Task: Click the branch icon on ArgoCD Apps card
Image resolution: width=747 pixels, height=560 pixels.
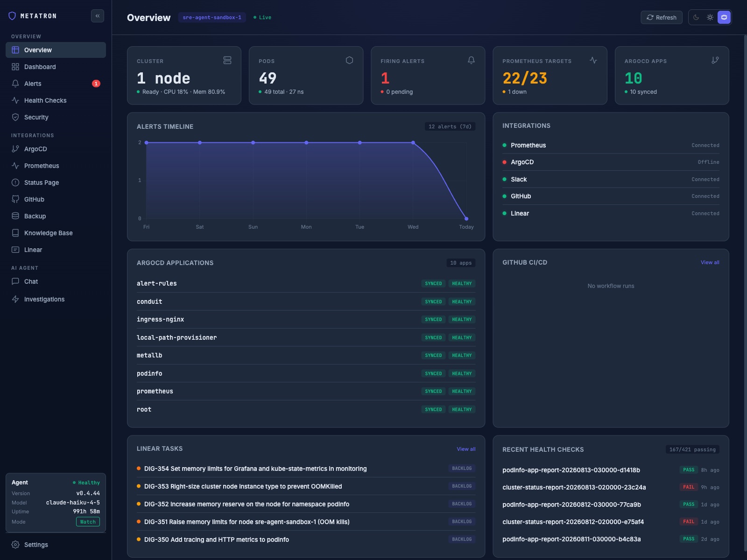Action: pyautogui.click(x=715, y=60)
